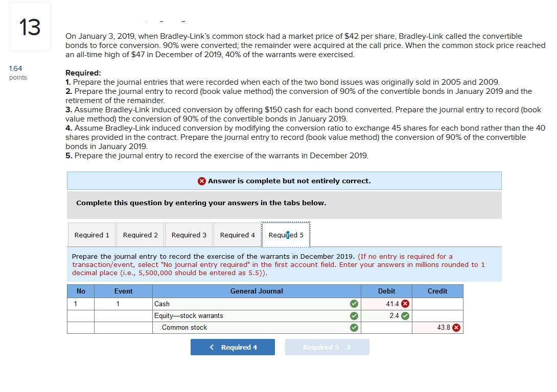
Task: Click the 1.64 points label
Action: pyautogui.click(x=18, y=72)
